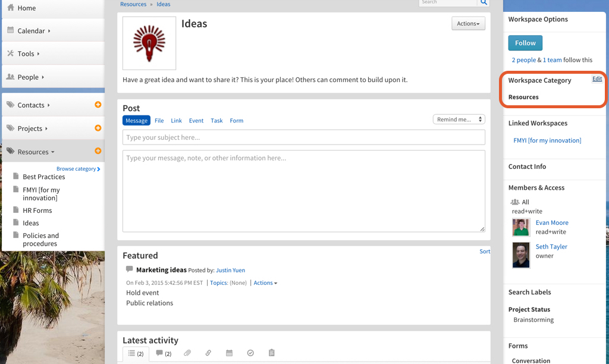Open the attachments paperclip tab in Latest activity
609x364 pixels.
tap(187, 353)
